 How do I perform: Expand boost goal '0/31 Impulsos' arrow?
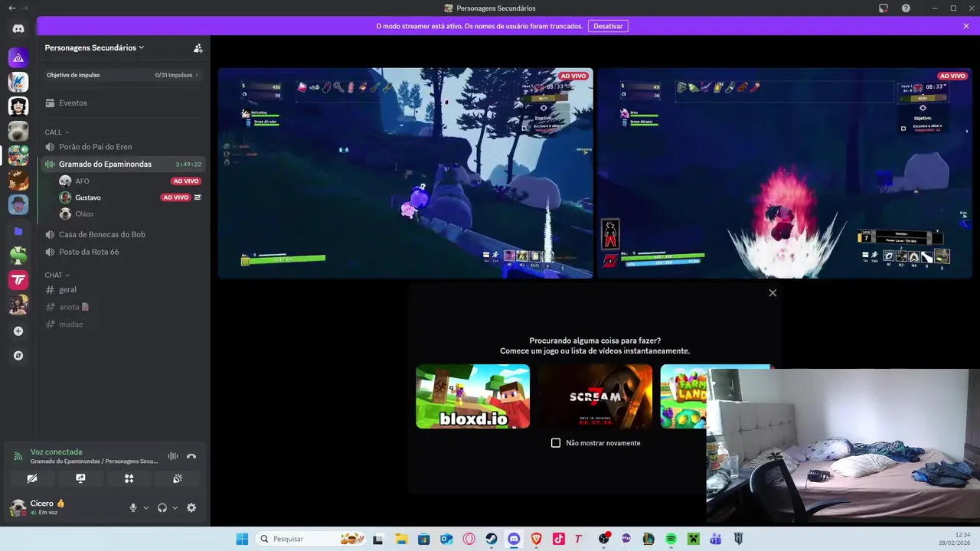click(x=197, y=75)
